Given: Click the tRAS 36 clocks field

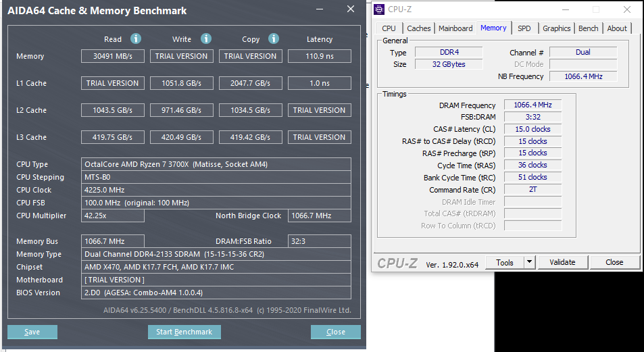Looking at the screenshot, I should pos(532,165).
